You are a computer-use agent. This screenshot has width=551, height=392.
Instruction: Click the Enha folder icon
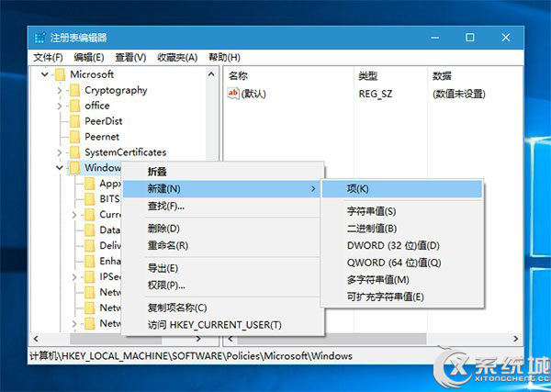coord(90,261)
